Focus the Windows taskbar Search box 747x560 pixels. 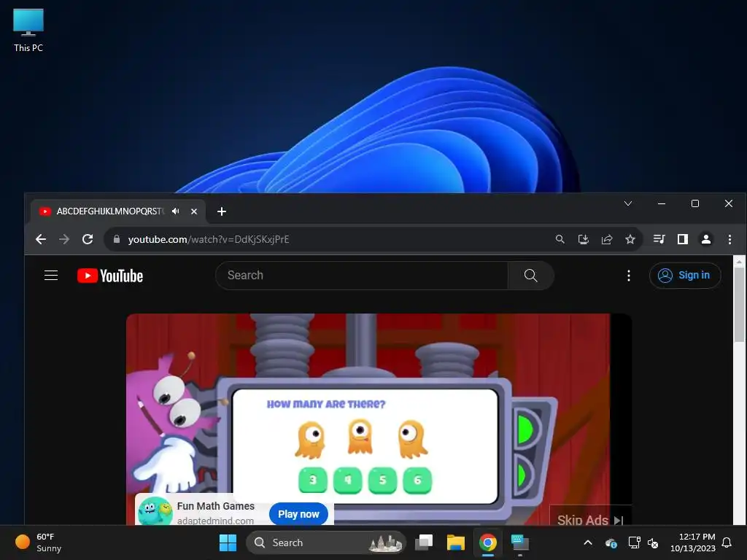[326, 542]
